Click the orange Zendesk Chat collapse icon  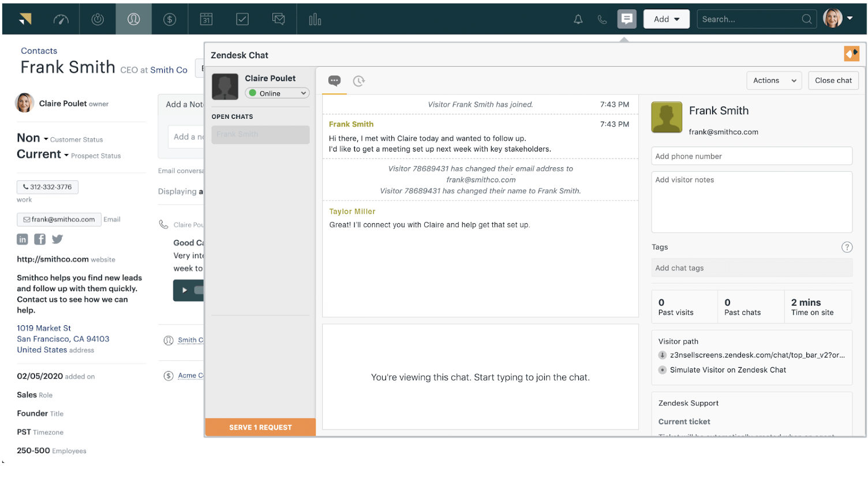(x=851, y=54)
